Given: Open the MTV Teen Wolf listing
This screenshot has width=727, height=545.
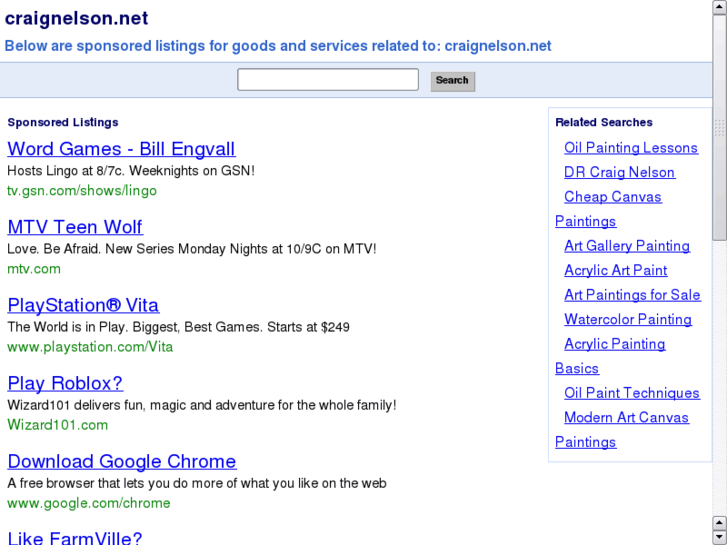Looking at the screenshot, I should tap(75, 227).
